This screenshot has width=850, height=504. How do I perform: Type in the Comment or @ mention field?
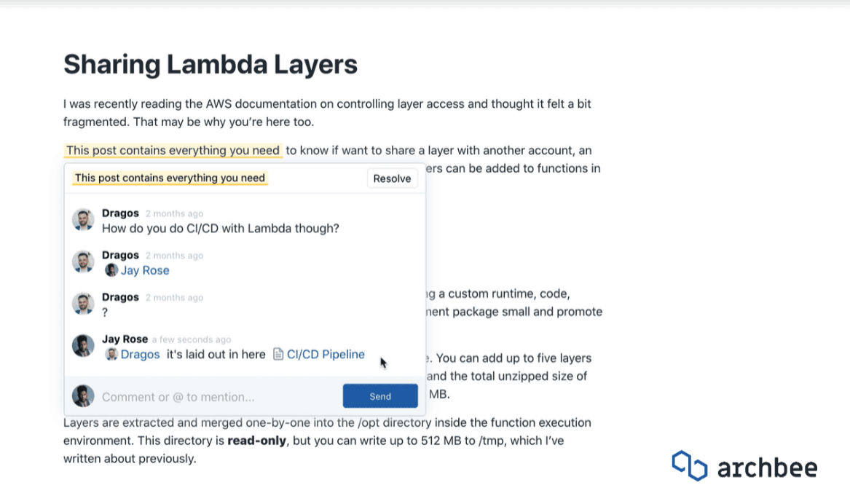[219, 397]
